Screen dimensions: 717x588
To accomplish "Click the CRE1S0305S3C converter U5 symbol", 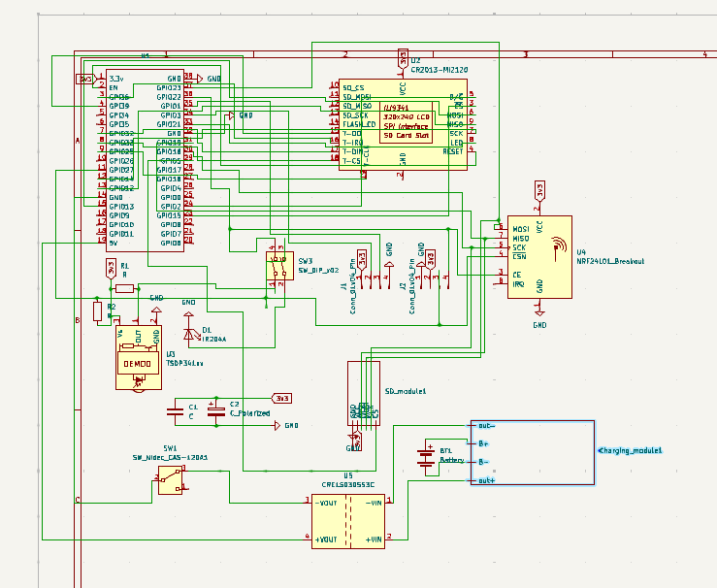I will coord(348,519).
